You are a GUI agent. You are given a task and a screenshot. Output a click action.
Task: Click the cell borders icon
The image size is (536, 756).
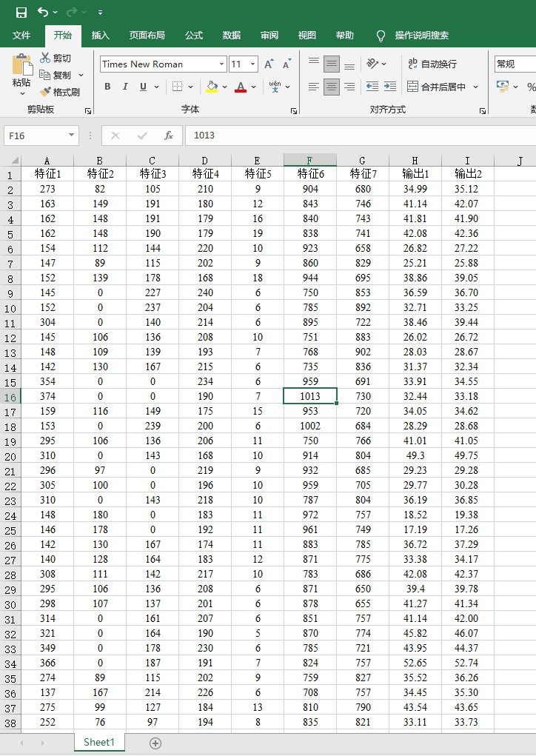(x=178, y=87)
